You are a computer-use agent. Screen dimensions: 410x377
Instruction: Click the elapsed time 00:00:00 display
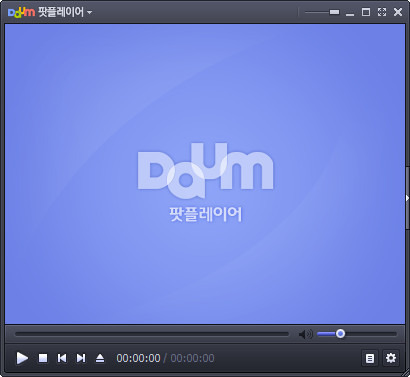coord(138,358)
